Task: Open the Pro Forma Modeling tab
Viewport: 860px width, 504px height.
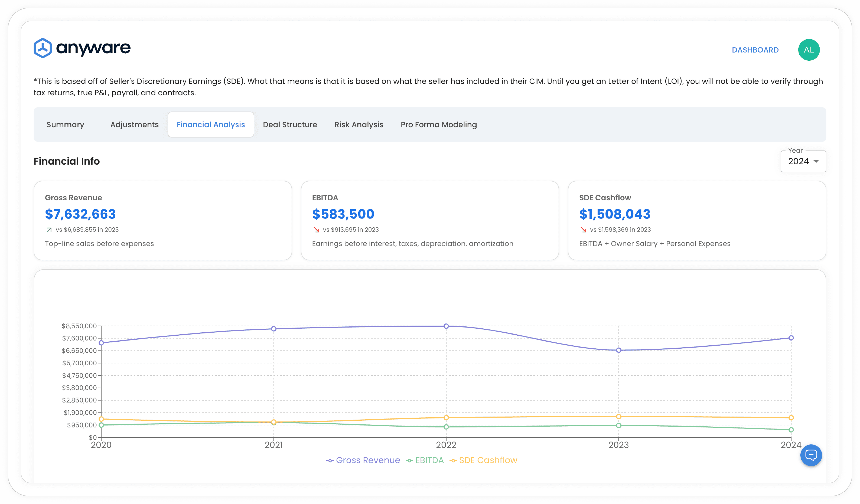Action: [x=438, y=125]
